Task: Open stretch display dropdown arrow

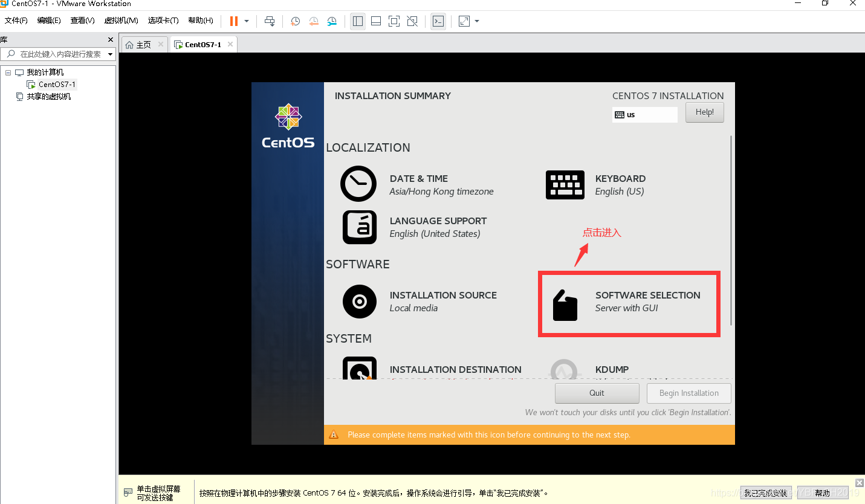Action: (x=477, y=21)
